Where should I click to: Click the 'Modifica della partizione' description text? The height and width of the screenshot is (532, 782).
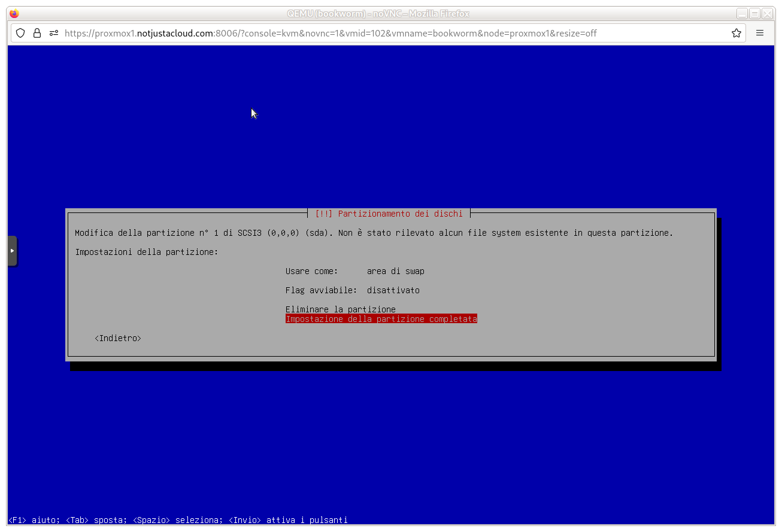coord(374,233)
